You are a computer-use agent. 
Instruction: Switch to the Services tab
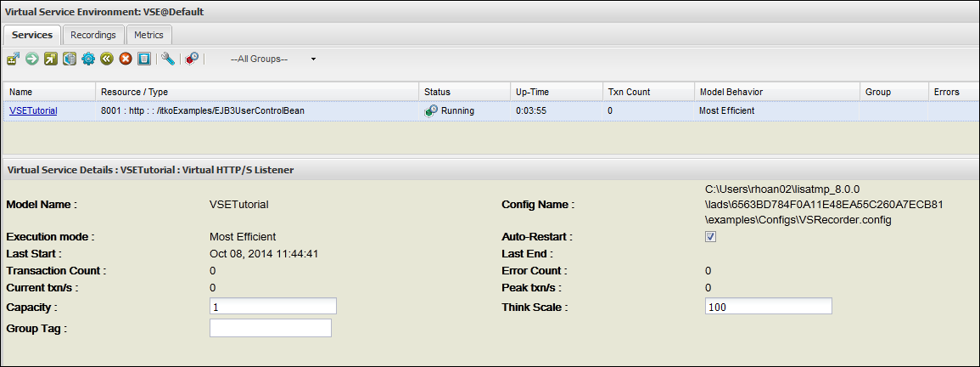pos(32,35)
